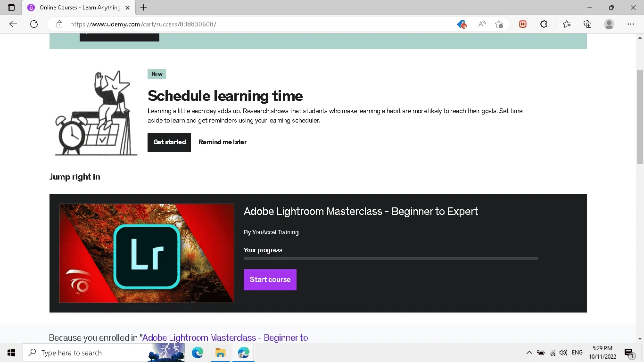Viewport: 644px width, 362px height.
Task: Click the page's vertical scrollbar thumb
Action: pos(640,116)
